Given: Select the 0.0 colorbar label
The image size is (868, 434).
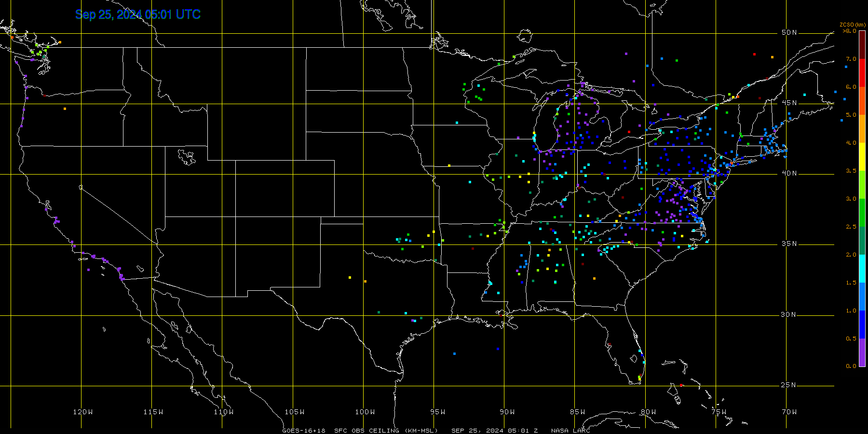Looking at the screenshot, I should coord(851,366).
